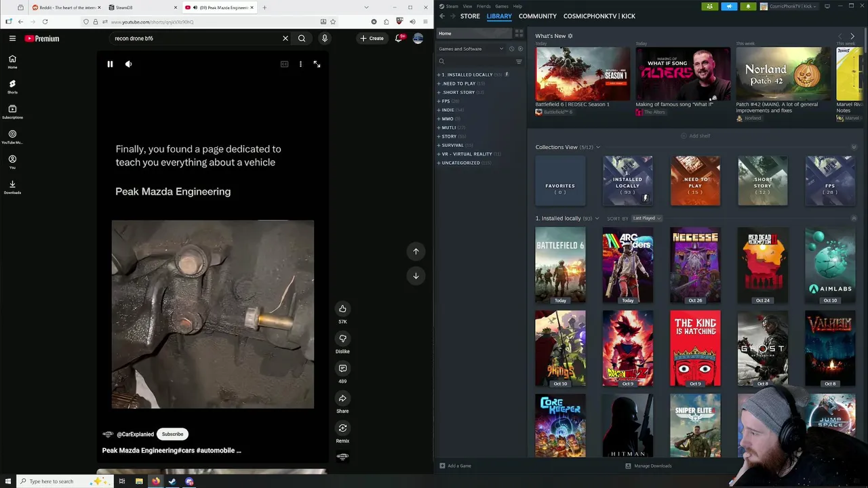Open COSMICPHONKTV | KICK profile tab
Screen dimensions: 868x488
(599, 16)
